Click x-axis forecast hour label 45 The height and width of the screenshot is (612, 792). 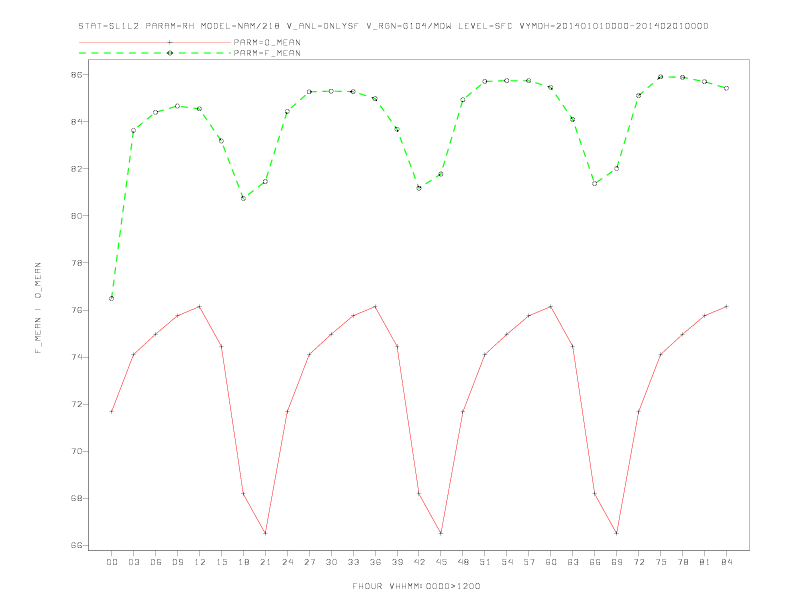(x=441, y=562)
